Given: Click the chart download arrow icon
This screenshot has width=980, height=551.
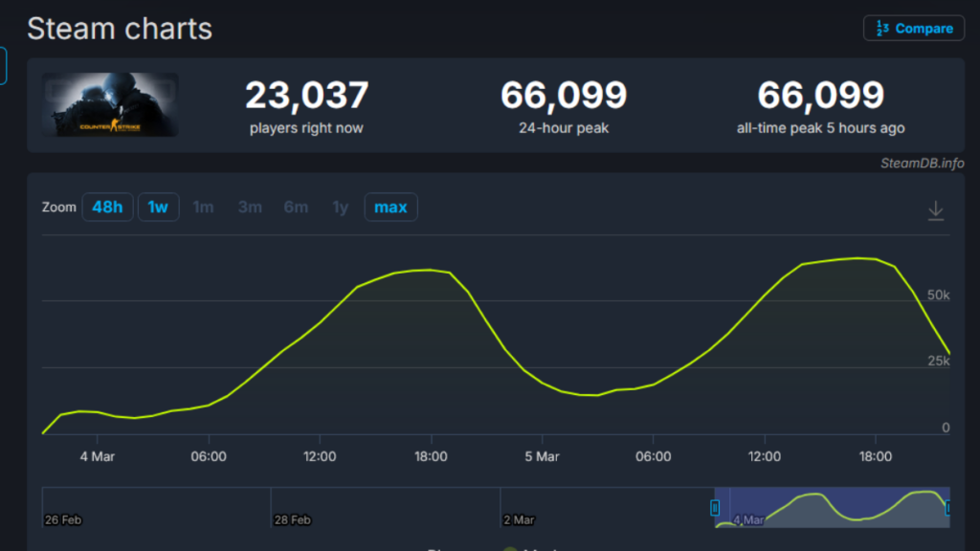Looking at the screenshot, I should pyautogui.click(x=936, y=210).
